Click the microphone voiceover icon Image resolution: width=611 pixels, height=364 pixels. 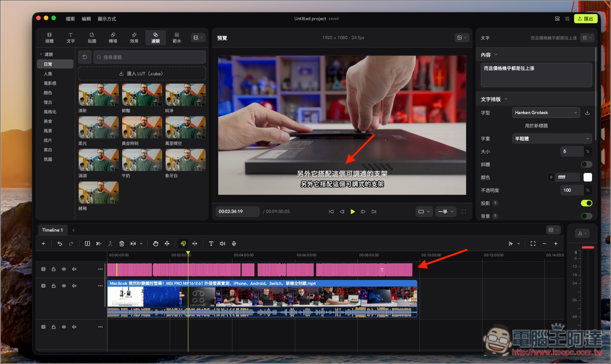click(x=234, y=243)
